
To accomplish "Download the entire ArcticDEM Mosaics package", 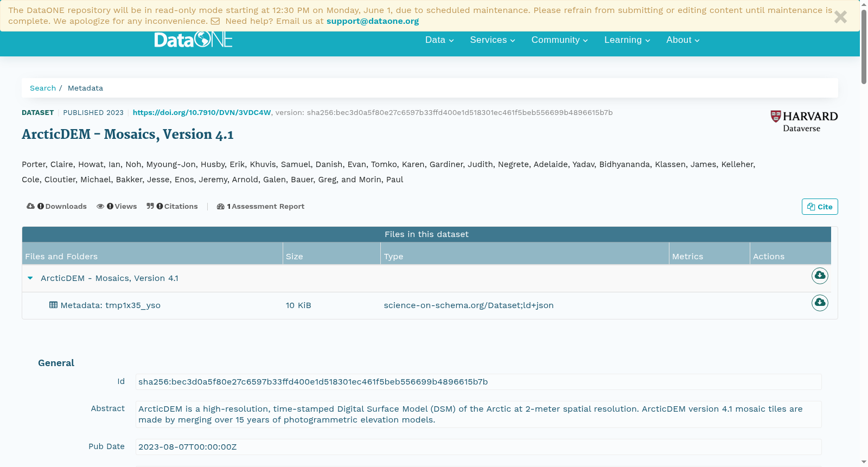I will [820, 276].
